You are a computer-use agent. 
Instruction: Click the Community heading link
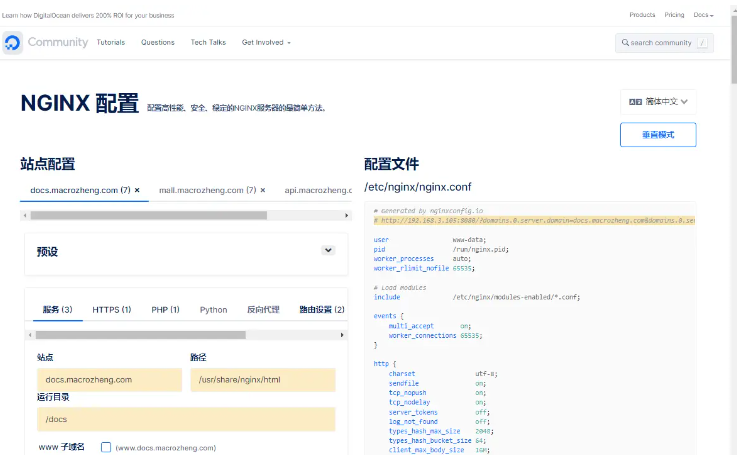58,42
